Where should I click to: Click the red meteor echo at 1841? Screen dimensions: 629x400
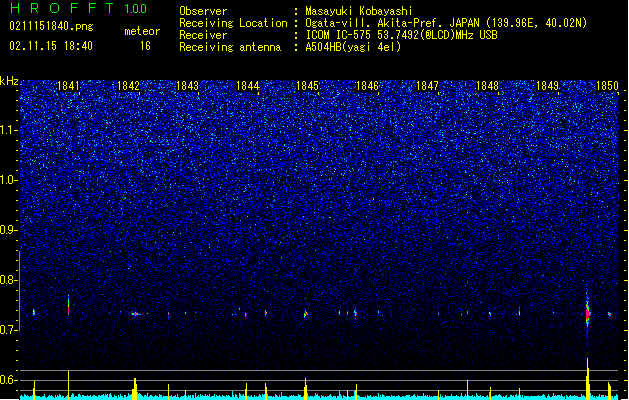(69, 307)
